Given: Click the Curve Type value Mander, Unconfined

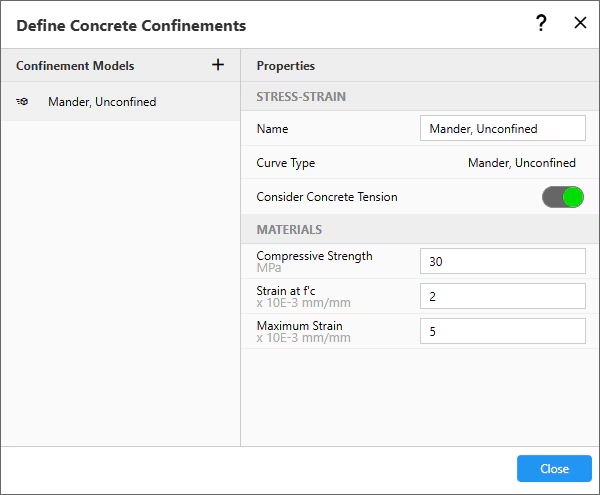Looking at the screenshot, I should (x=521, y=163).
